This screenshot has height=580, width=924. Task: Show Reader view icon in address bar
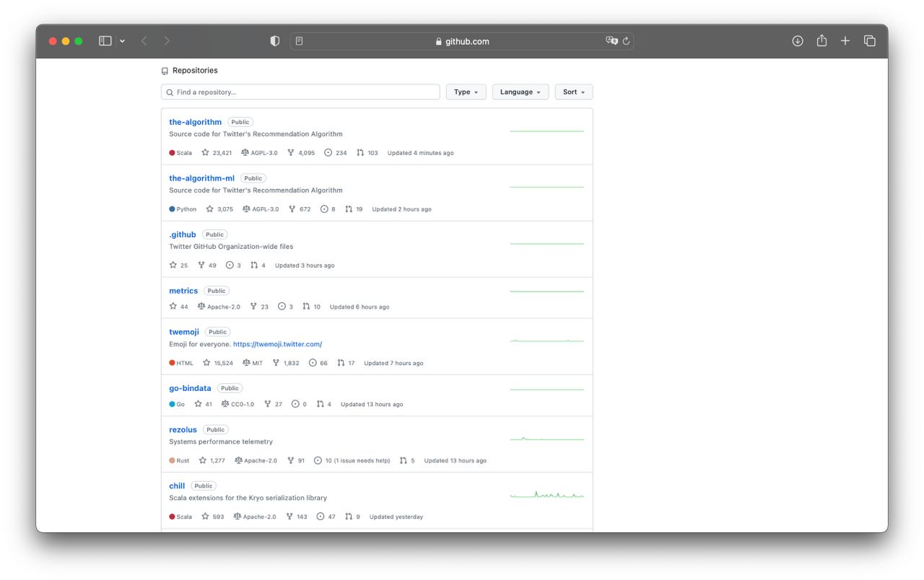(x=299, y=41)
